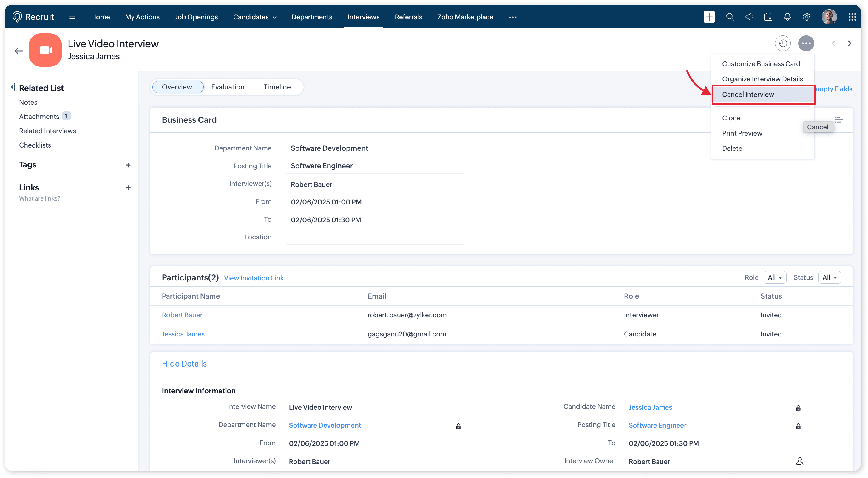Image resolution: width=868 pixels, height=478 pixels.
Task: Open the calendar icon in top bar
Action: pos(768,17)
